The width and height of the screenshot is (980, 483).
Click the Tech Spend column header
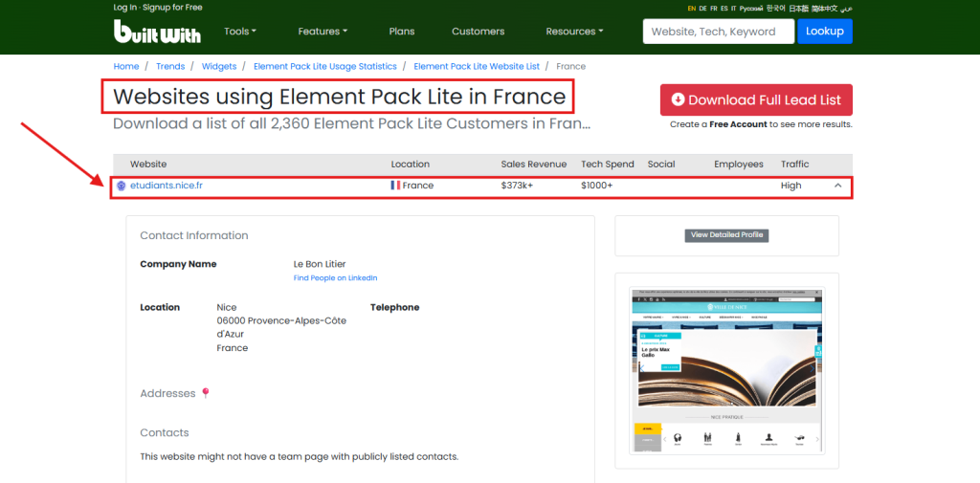pos(608,165)
